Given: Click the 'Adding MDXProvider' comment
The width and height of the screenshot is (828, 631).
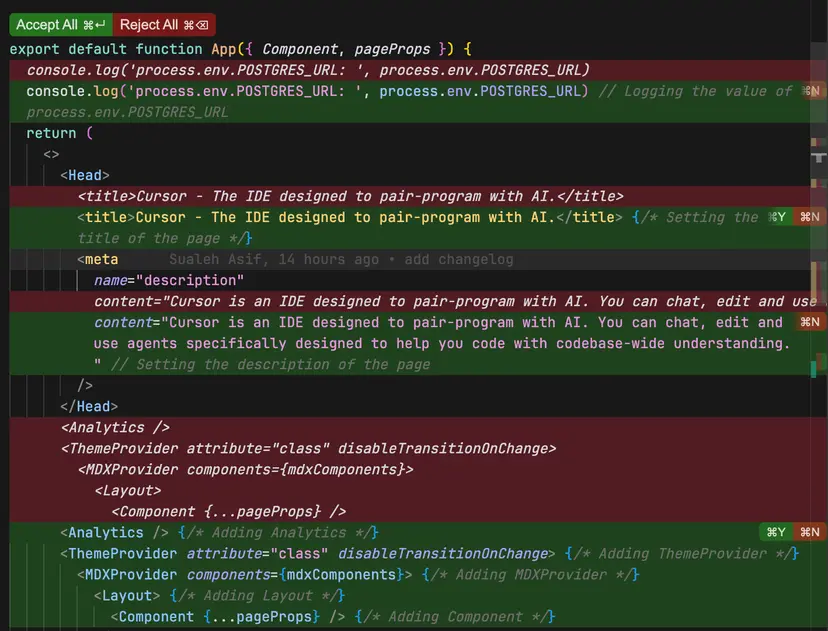Looking at the screenshot, I should coord(531,575).
